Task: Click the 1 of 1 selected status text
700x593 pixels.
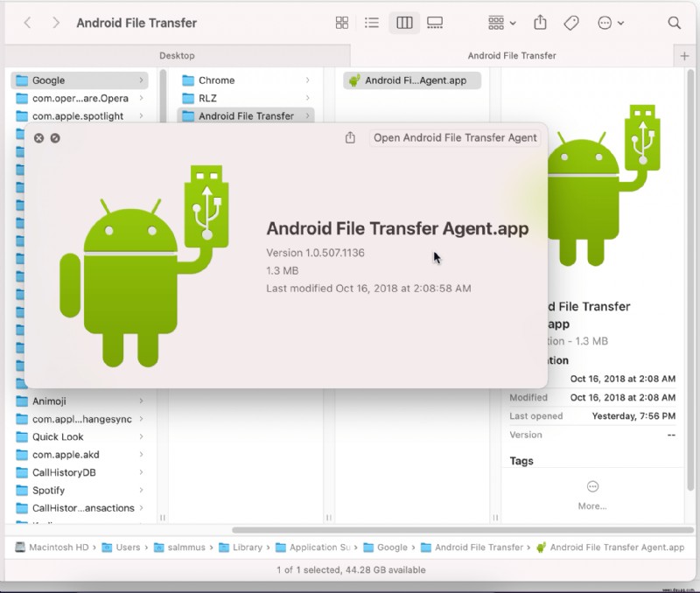Action: point(351,569)
